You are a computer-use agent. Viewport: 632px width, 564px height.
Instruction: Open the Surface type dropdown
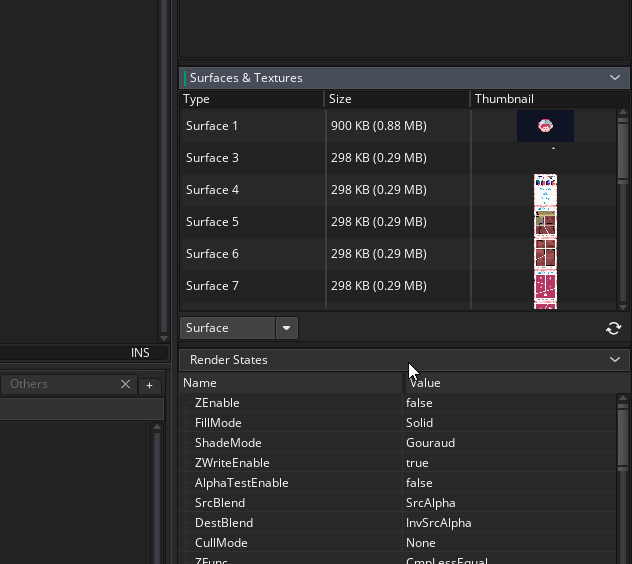[x=286, y=328]
